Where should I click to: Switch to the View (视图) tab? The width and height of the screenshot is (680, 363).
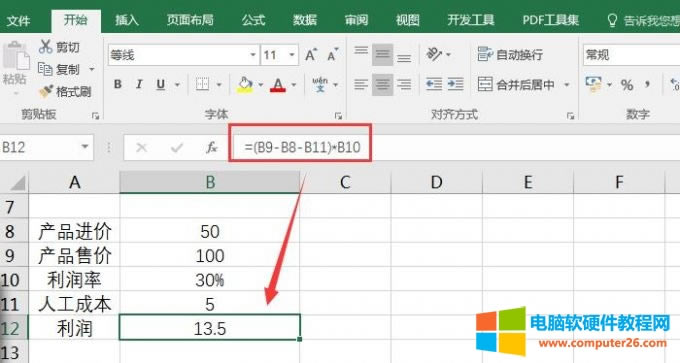click(407, 20)
